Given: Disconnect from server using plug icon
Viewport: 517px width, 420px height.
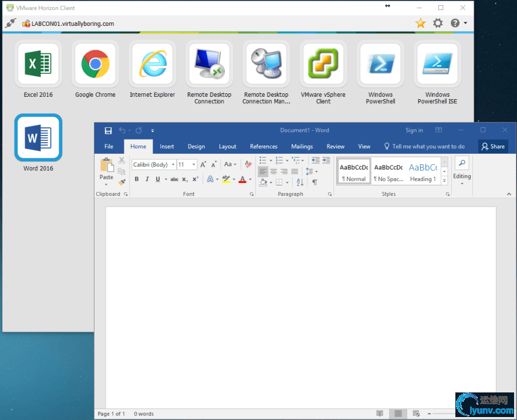Looking at the screenshot, I should pos(11,23).
